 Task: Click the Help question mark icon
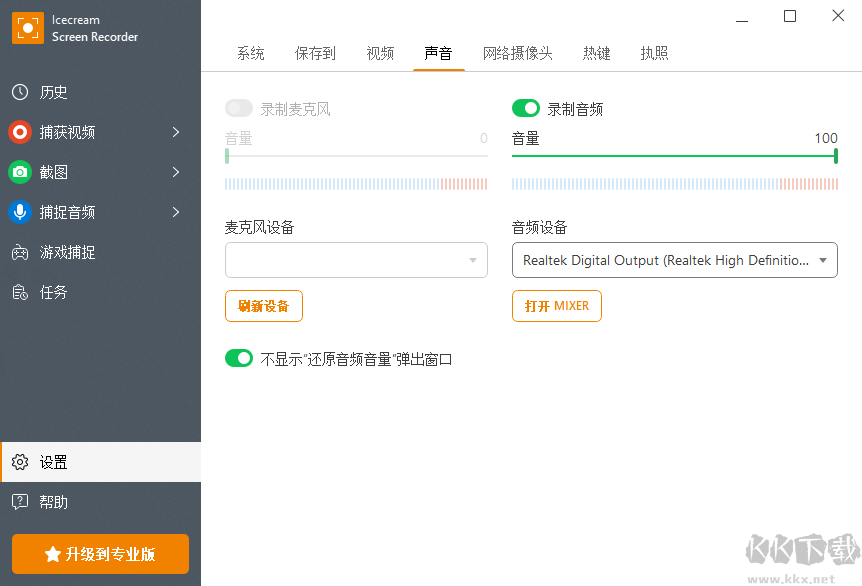(20, 502)
